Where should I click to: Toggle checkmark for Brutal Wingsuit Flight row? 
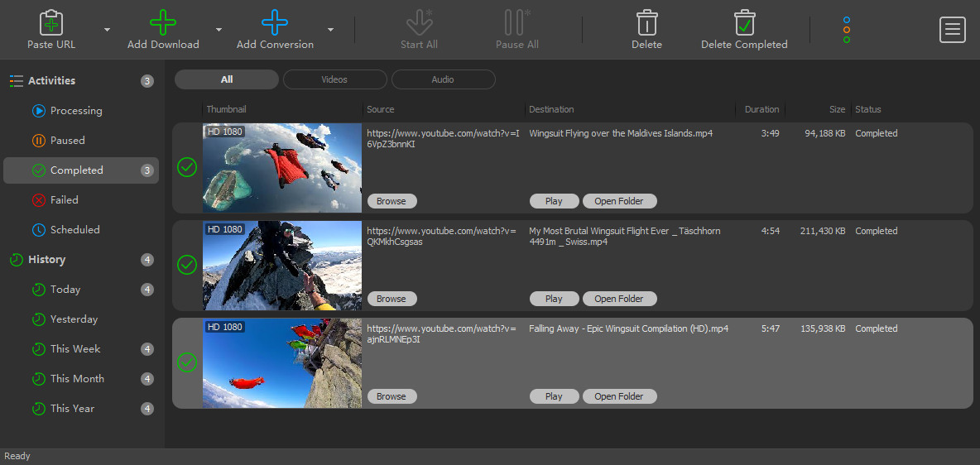pos(187,265)
